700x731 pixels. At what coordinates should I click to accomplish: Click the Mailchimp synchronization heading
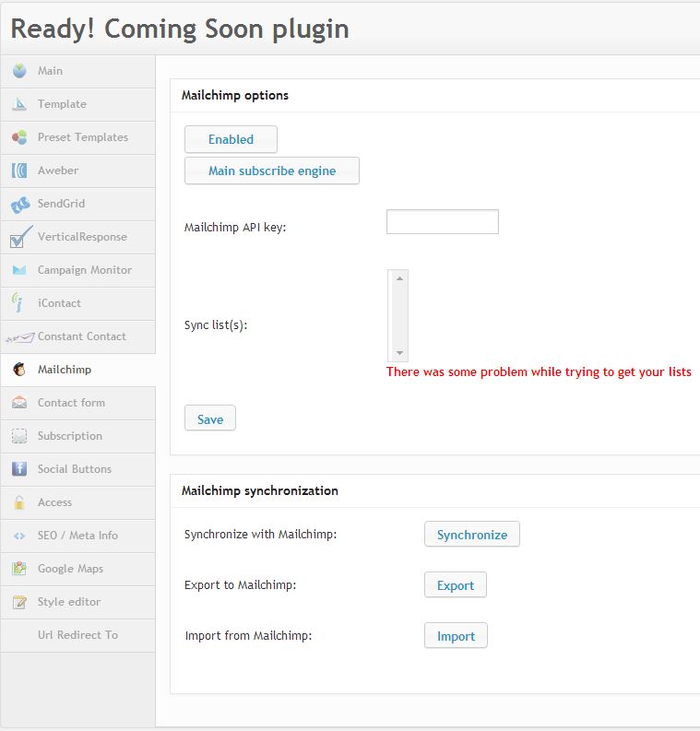(x=260, y=491)
